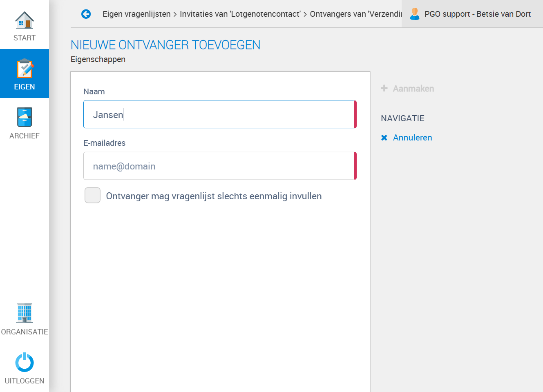Click the Naam input field
Viewport: 543px width, 392px height.
point(220,114)
